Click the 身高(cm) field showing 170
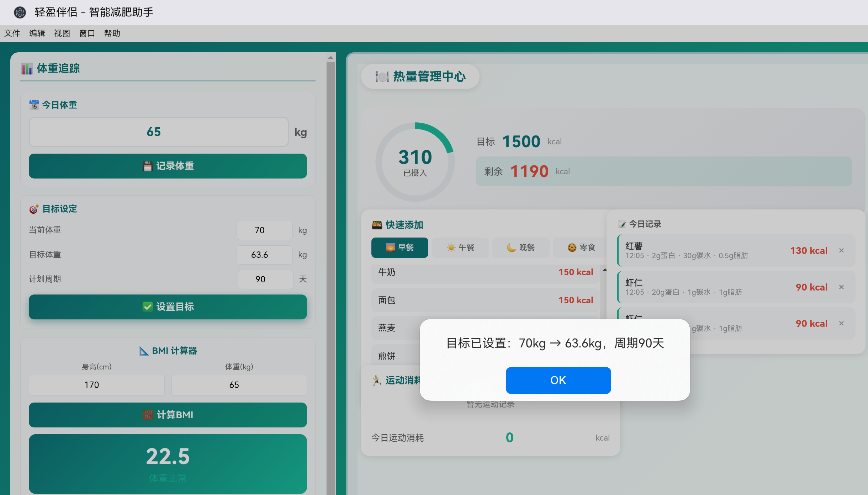Screen dimensions: 868x495 click(x=96, y=385)
